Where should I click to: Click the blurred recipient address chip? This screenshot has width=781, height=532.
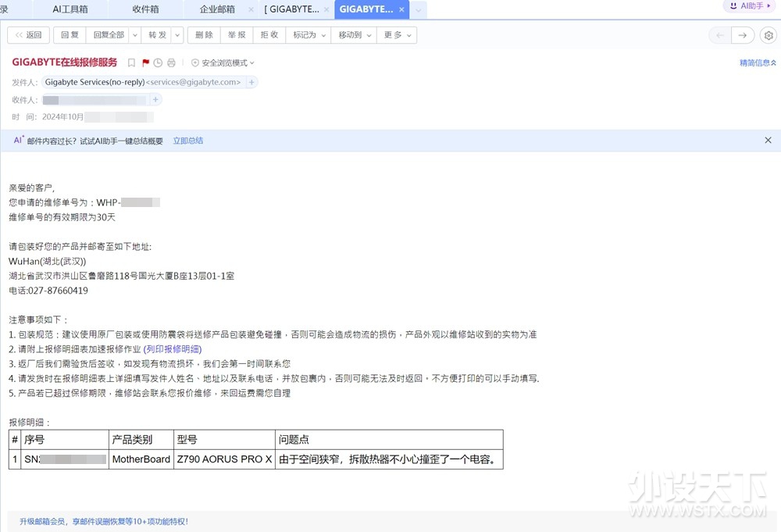coord(95,100)
